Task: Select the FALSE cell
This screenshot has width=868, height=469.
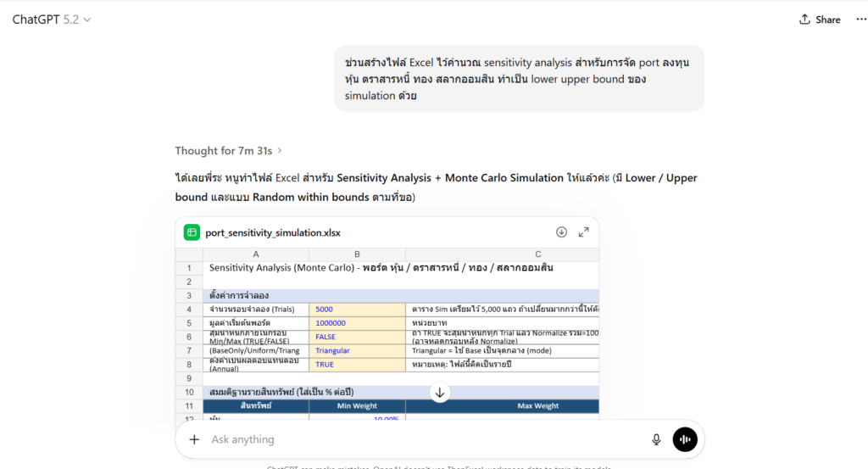Action: click(357, 337)
